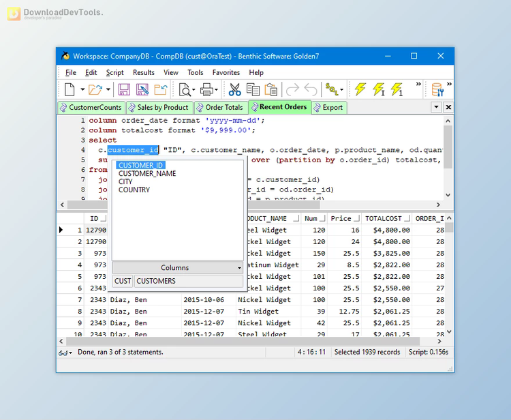Show more run toolbar buttons chevron
The image size is (511, 420).
click(x=418, y=84)
